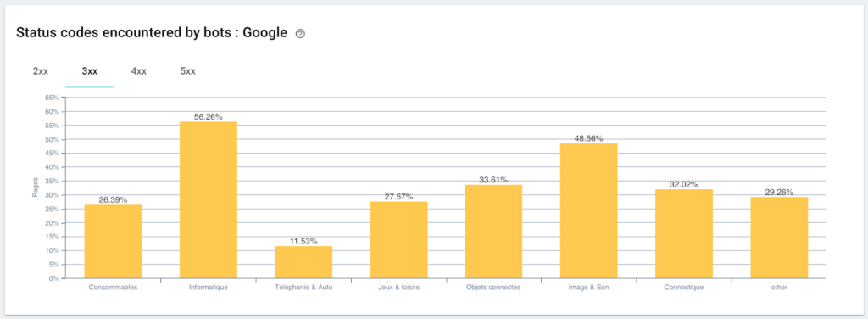Select the Objets connectés bar
This screenshot has height=319, width=868.
(x=494, y=232)
